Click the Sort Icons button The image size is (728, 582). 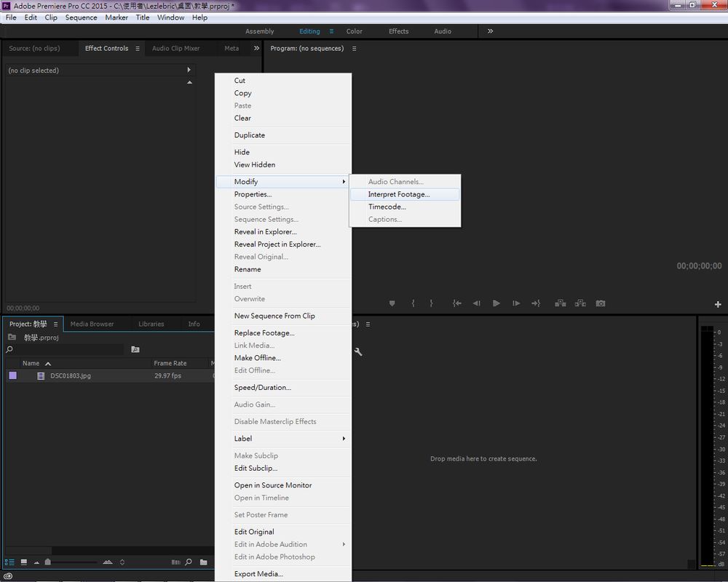coord(122,562)
